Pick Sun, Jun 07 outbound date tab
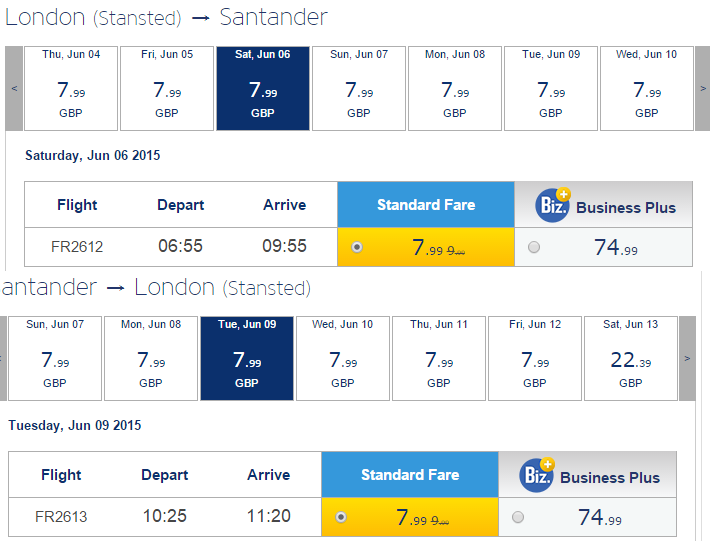This screenshot has width=710, height=547. [359, 88]
